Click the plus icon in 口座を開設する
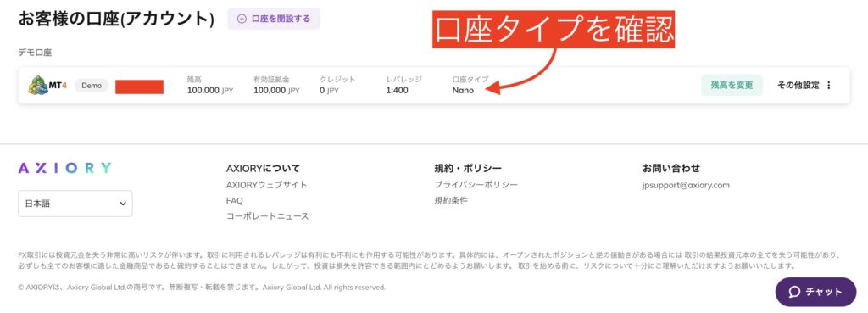The height and width of the screenshot is (313, 868). (242, 19)
